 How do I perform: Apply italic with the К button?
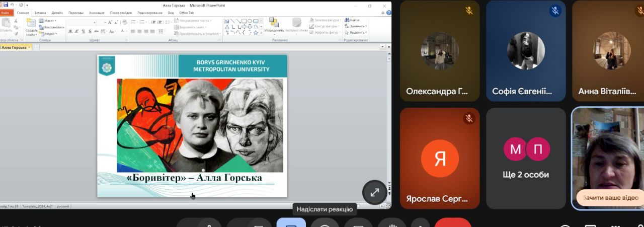pyautogui.click(x=76, y=31)
